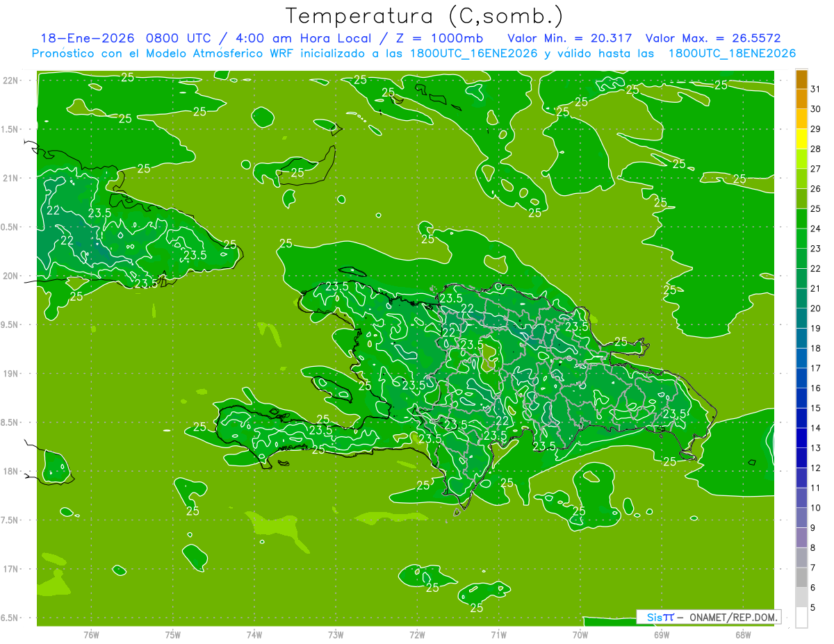Pick the dark blue legend swatch between 13 and 14
Screen dimensions: 834x644
(801, 438)
